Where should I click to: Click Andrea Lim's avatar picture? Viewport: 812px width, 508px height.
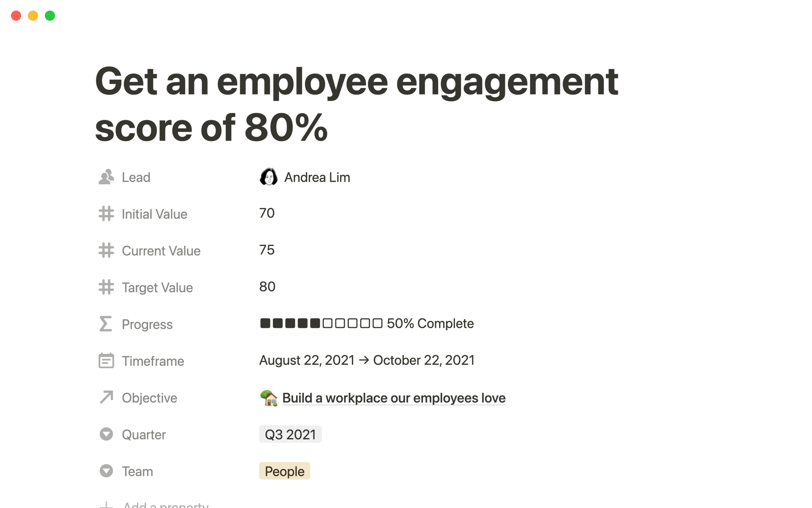click(269, 177)
